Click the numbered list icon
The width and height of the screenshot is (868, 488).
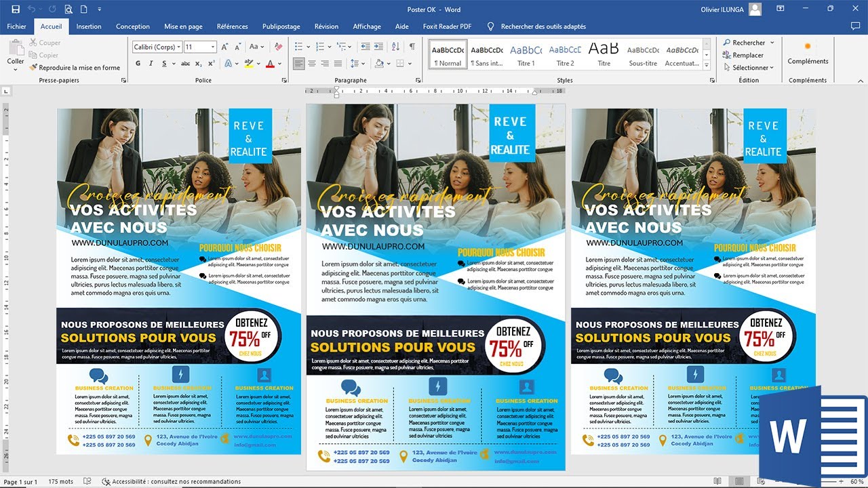[x=319, y=47]
